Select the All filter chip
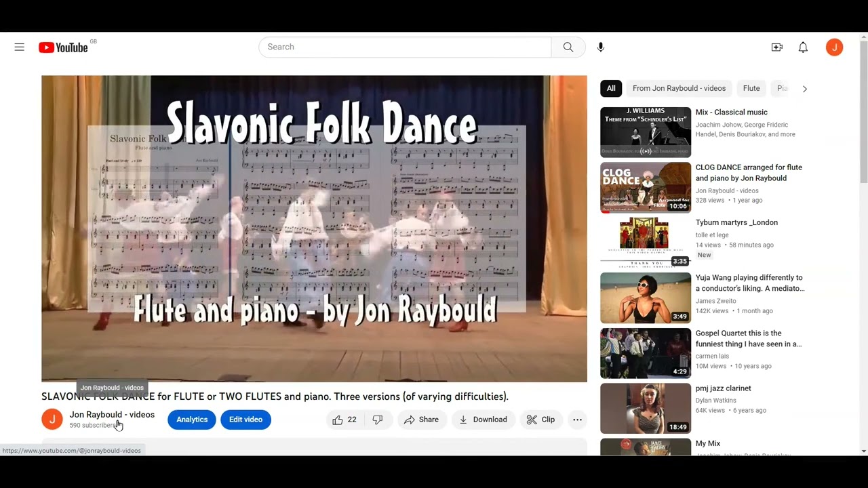The image size is (868, 488). coord(611,88)
